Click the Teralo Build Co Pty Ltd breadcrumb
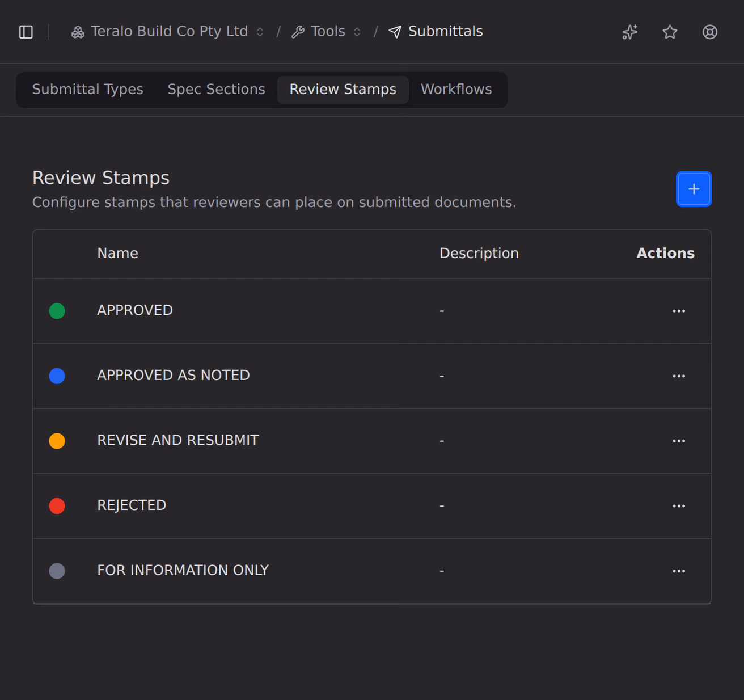This screenshot has width=744, height=700. (169, 31)
